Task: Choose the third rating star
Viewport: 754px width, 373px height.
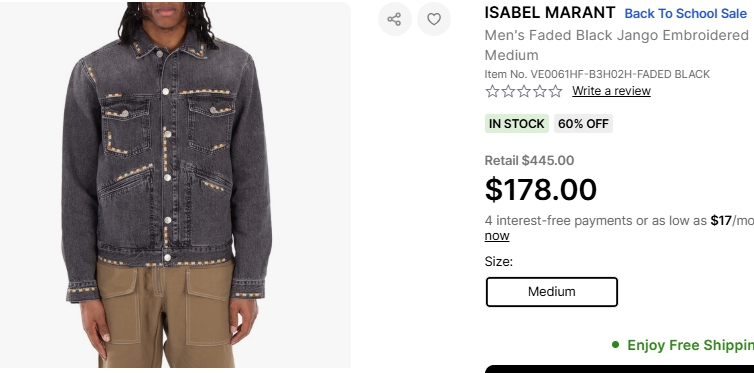Action: pyautogui.click(x=524, y=91)
